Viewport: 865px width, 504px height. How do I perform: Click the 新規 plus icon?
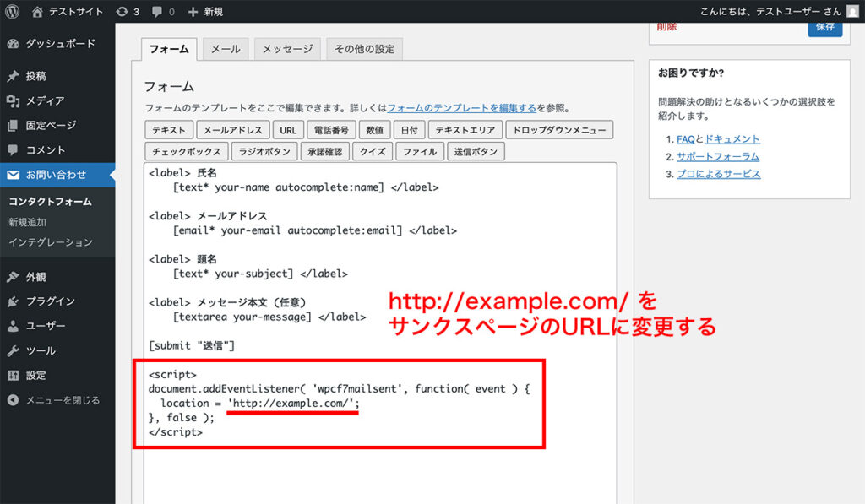tap(193, 12)
